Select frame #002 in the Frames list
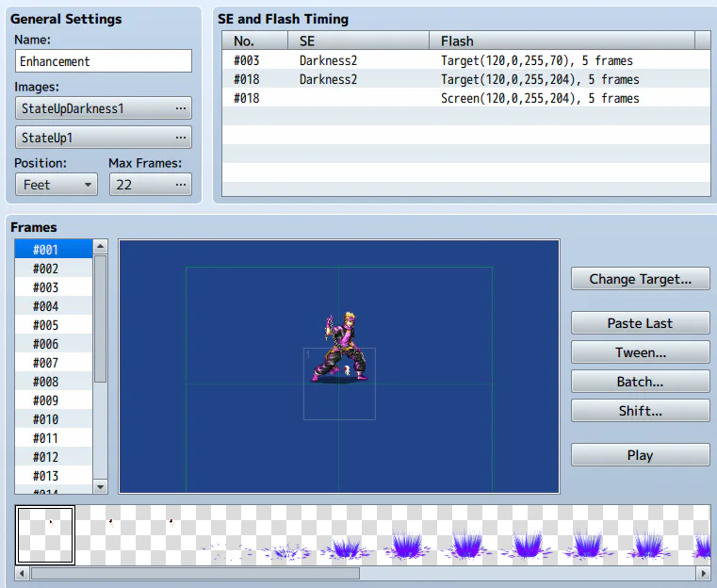The height and width of the screenshot is (588, 717). [x=54, y=269]
